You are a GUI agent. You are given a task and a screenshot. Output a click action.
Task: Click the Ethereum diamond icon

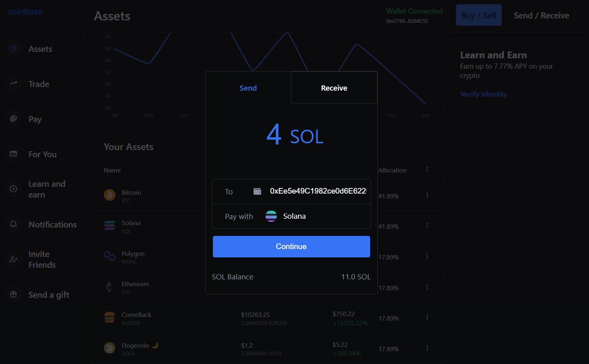point(109,287)
